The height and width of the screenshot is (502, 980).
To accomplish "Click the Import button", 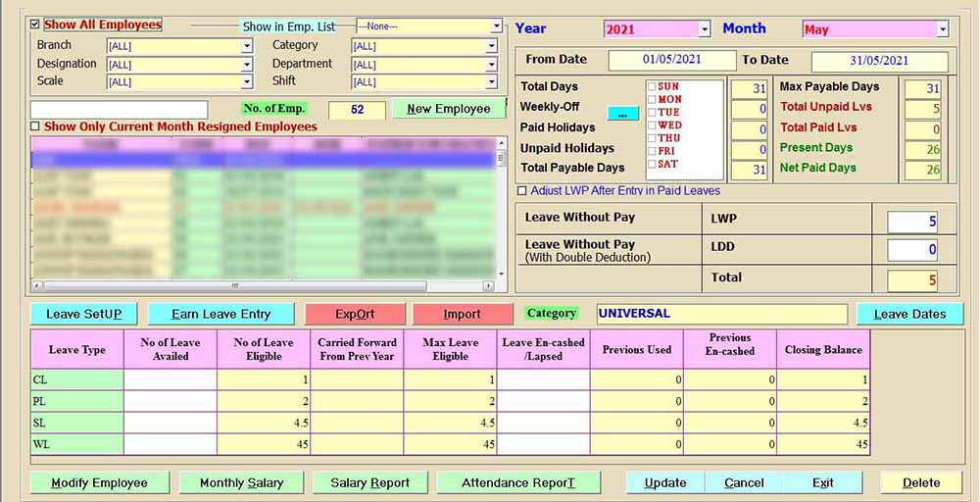I will pos(462,314).
